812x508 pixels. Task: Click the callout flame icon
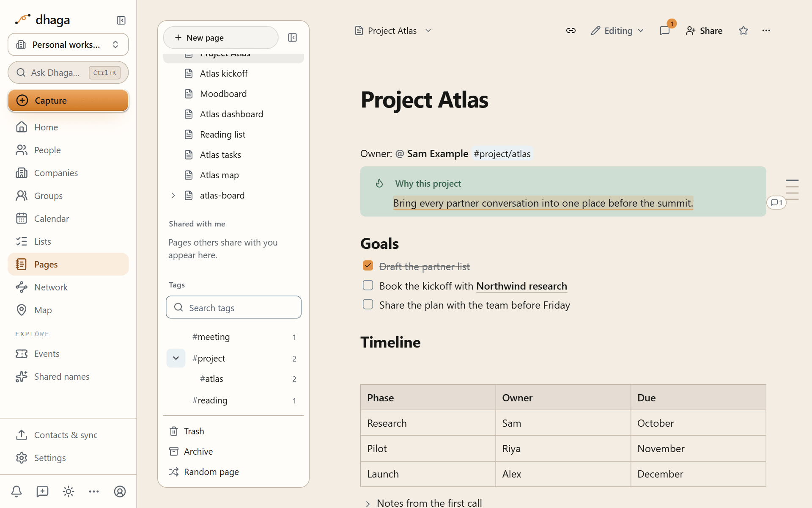379,183
